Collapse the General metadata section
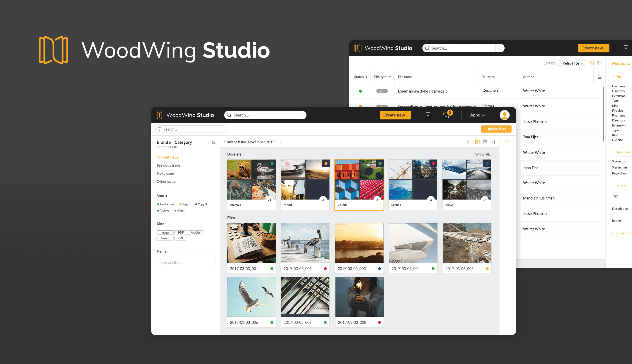 click(620, 186)
